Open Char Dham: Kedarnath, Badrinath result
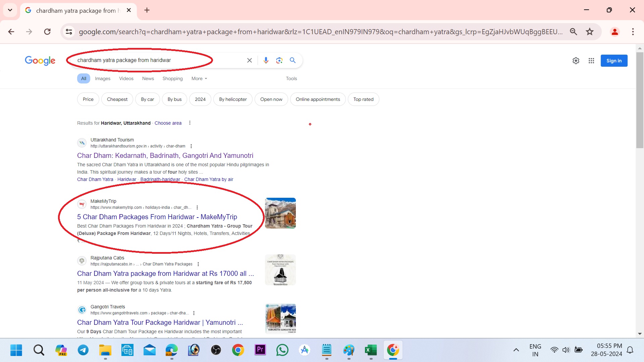 [x=165, y=156]
